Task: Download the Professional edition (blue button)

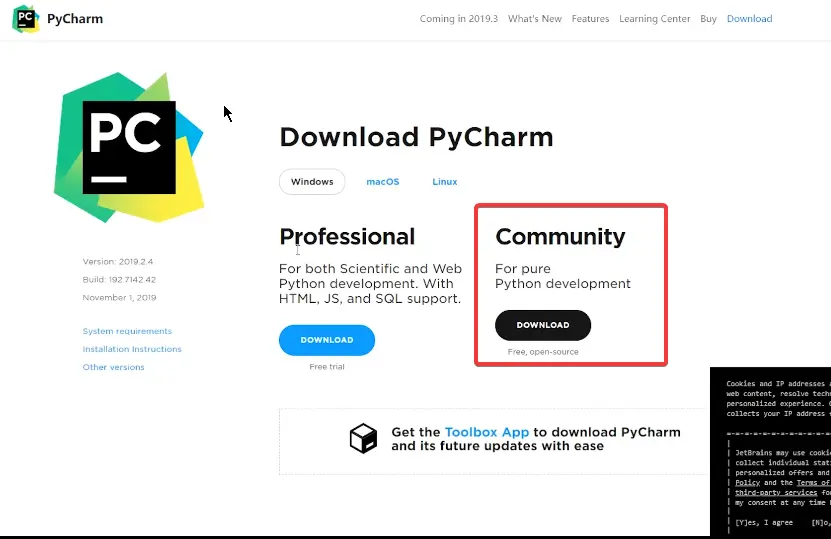Action: (327, 340)
